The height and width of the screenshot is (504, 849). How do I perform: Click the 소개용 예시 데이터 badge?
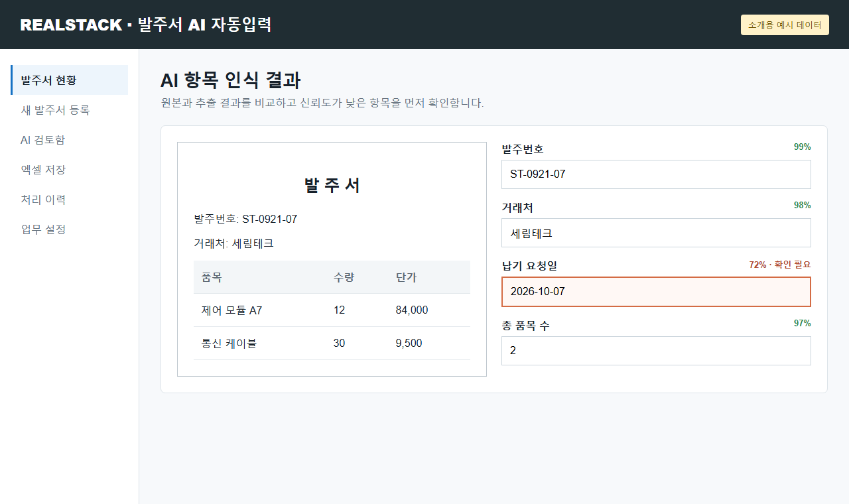tap(785, 25)
